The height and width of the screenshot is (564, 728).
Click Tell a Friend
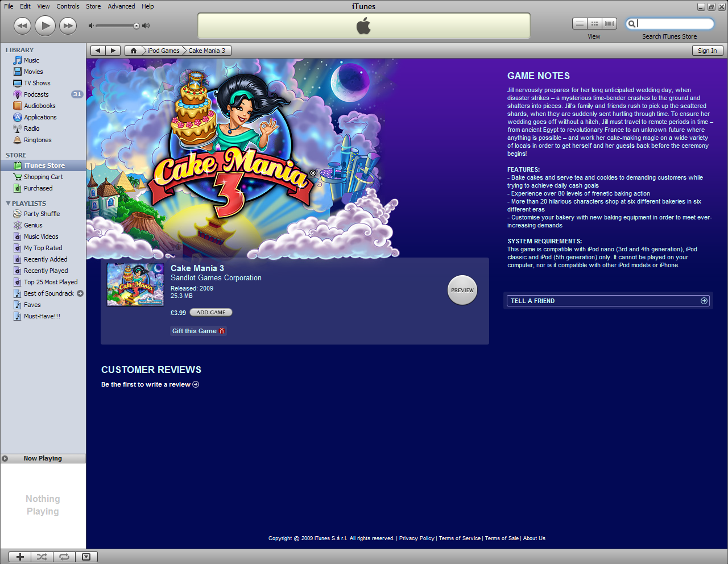[608, 301]
